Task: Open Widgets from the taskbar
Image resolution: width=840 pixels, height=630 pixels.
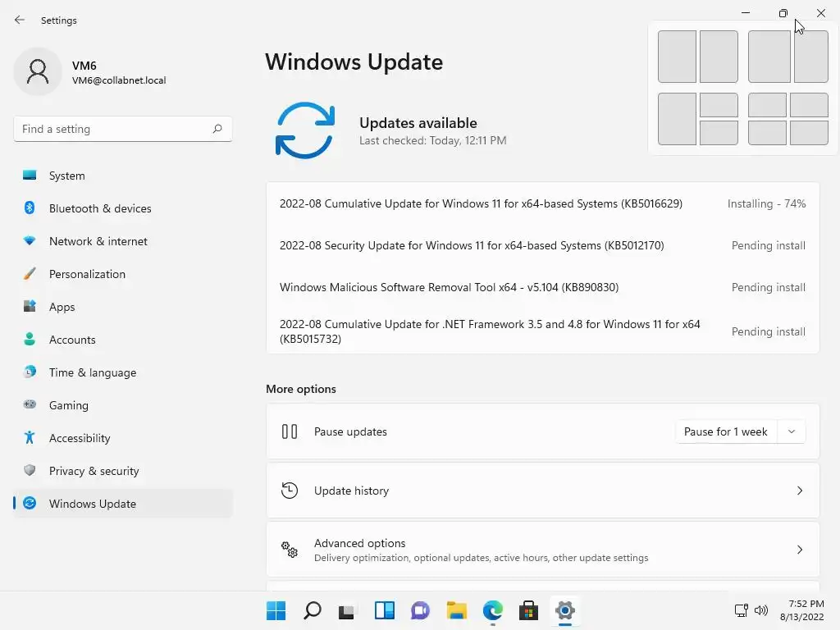Action: click(385, 610)
